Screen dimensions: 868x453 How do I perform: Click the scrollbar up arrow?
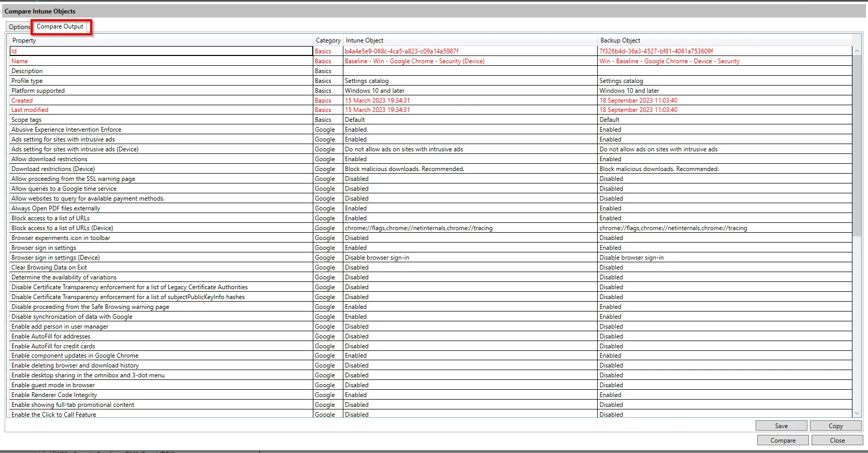(x=857, y=51)
